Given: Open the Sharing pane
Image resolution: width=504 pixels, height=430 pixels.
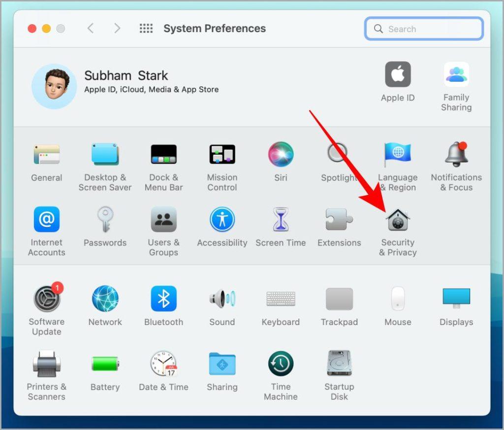Looking at the screenshot, I should coord(222,364).
